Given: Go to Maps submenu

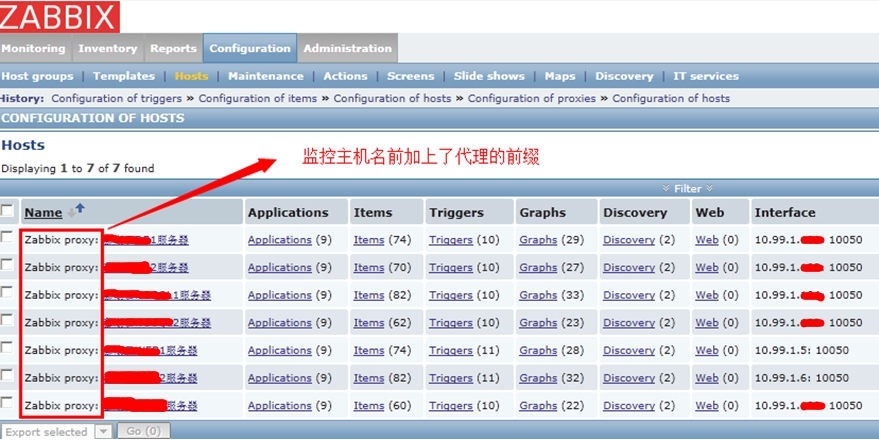Looking at the screenshot, I should [x=560, y=76].
